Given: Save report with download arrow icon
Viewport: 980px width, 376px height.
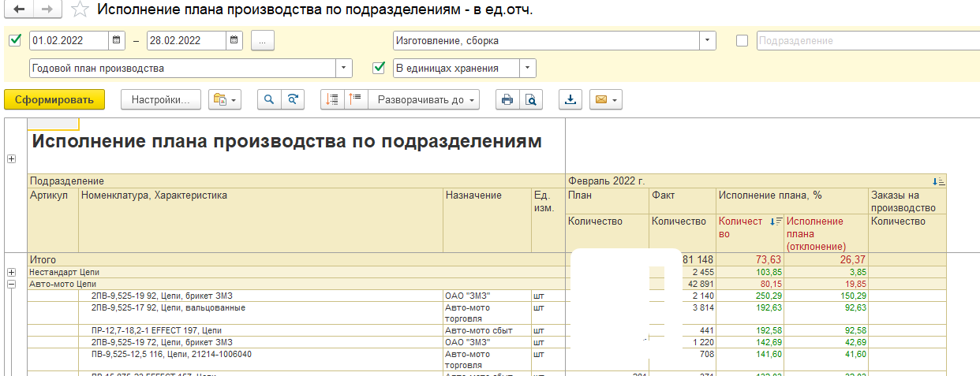Looking at the screenshot, I should click(570, 100).
